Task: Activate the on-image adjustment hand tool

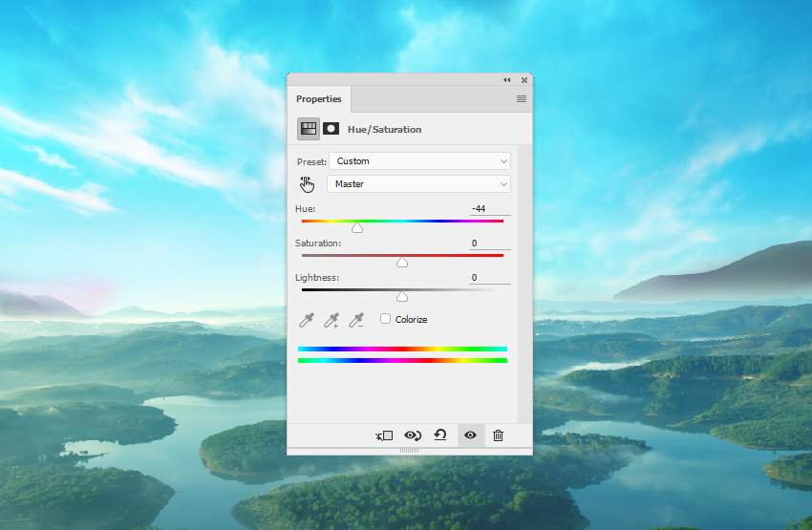Action: [x=307, y=183]
